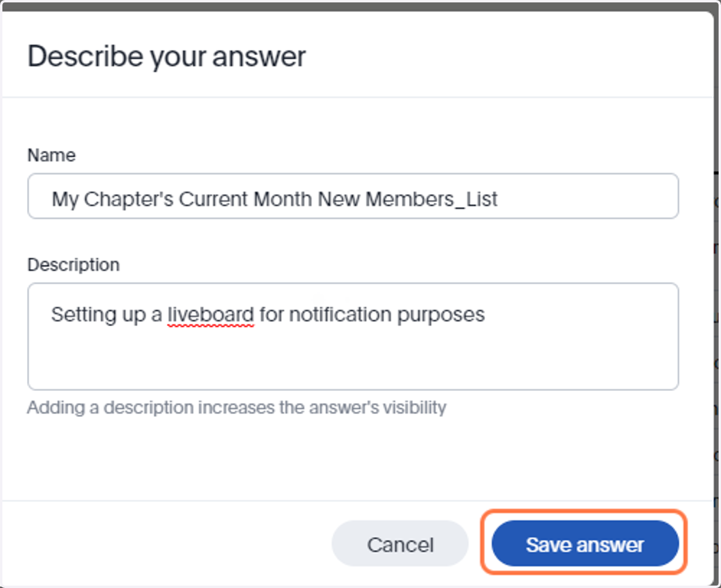Screen dimensions: 721x588
Task: Click the misspelled word "liveboard"
Action: (210, 314)
